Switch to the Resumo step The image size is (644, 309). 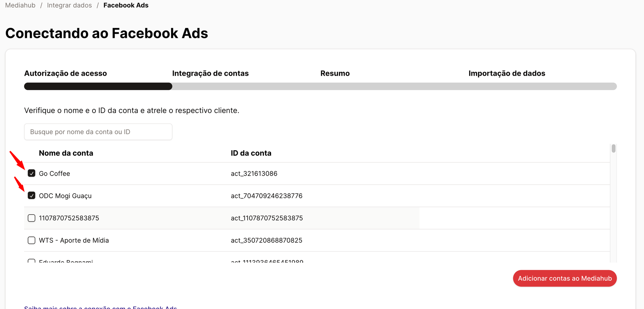(x=335, y=73)
